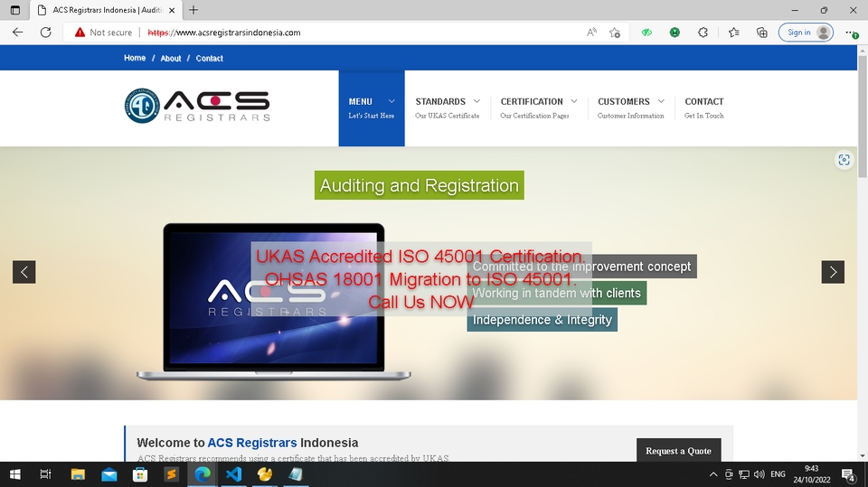Click the Home link in top bar

[135, 58]
